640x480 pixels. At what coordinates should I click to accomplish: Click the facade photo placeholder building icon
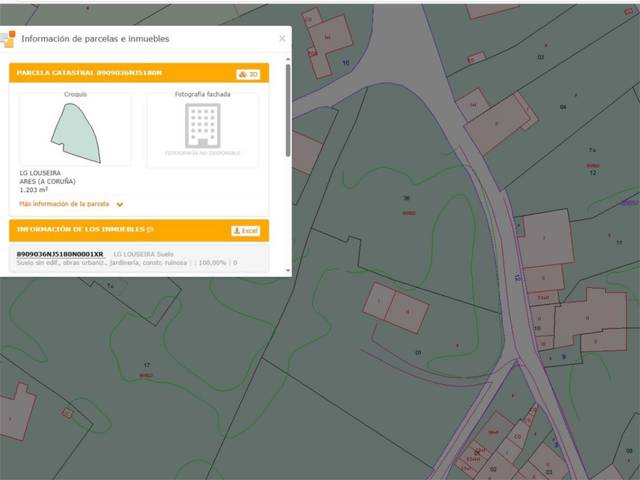click(202, 126)
